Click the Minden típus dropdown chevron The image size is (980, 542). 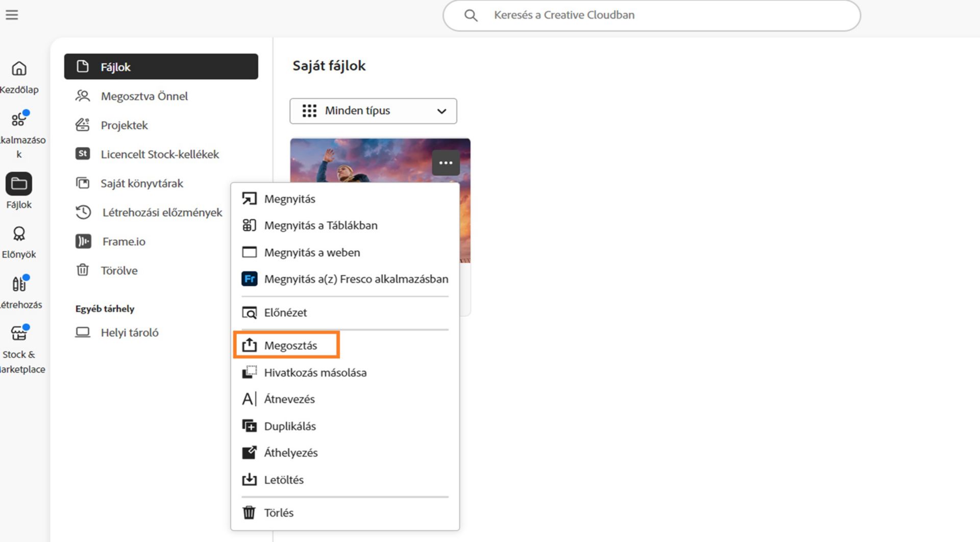coord(442,111)
